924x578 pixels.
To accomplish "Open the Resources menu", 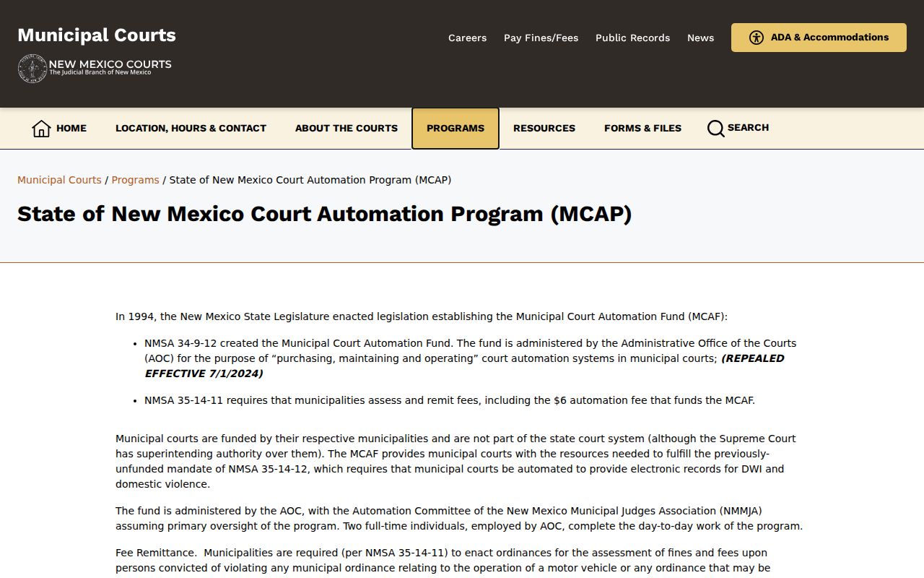I will [544, 129].
